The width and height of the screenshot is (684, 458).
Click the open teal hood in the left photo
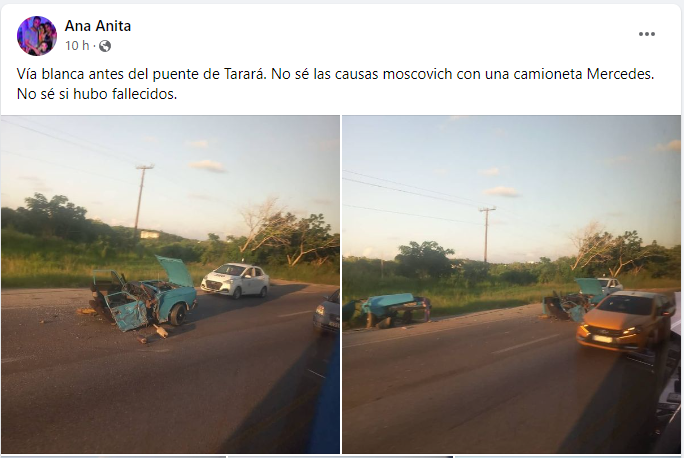point(175,271)
